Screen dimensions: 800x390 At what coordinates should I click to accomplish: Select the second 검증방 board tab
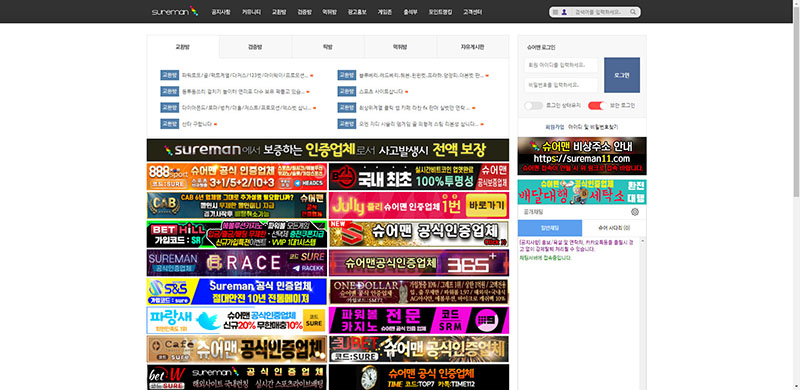tap(255, 47)
